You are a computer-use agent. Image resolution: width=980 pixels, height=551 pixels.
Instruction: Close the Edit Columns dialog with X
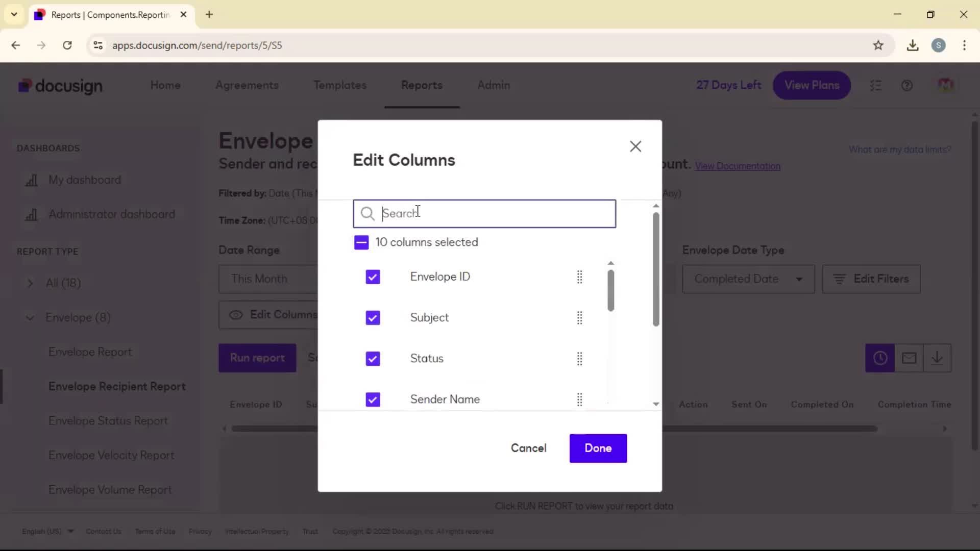tap(635, 146)
